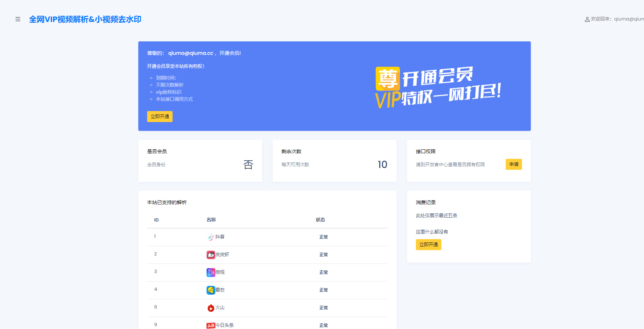Click the 最右 (Zuiyou) app icon
Screen dimensions: 644x329
(x=210, y=290)
